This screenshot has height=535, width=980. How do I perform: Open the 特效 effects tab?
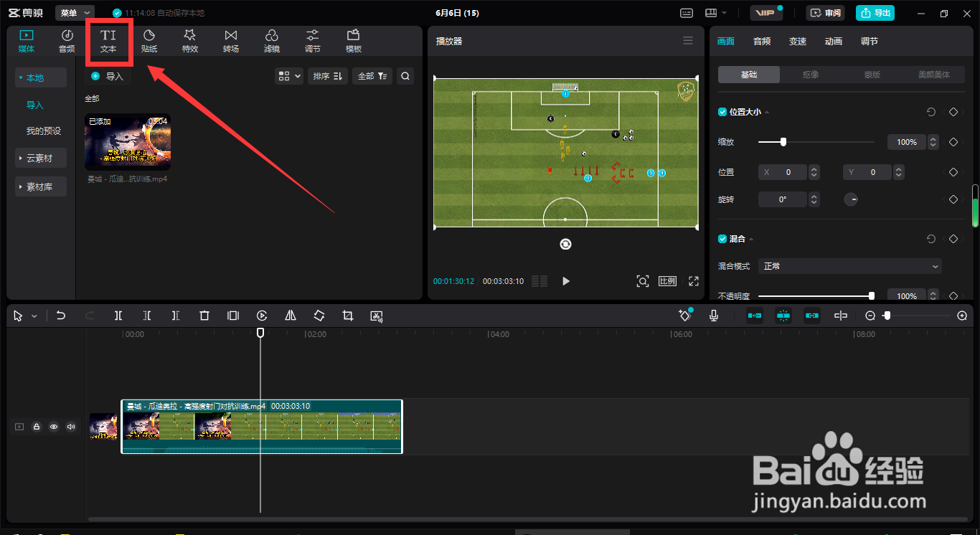[190, 41]
